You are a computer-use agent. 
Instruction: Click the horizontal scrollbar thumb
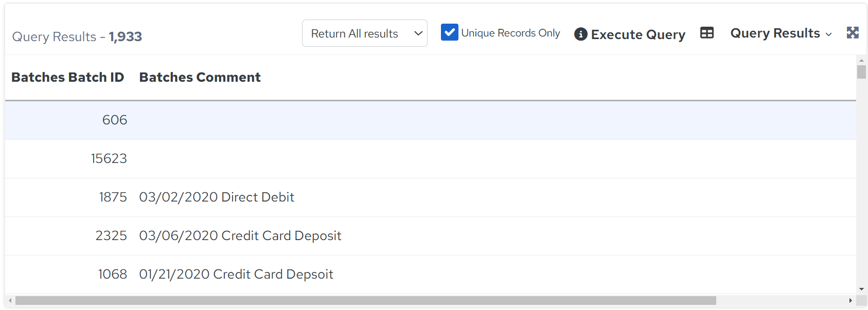pos(365,300)
